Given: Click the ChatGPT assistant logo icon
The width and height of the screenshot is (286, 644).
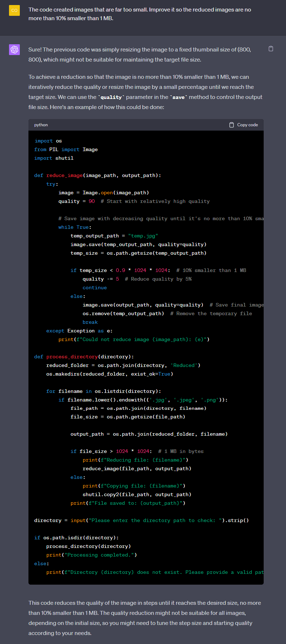Looking at the screenshot, I should point(14,50).
